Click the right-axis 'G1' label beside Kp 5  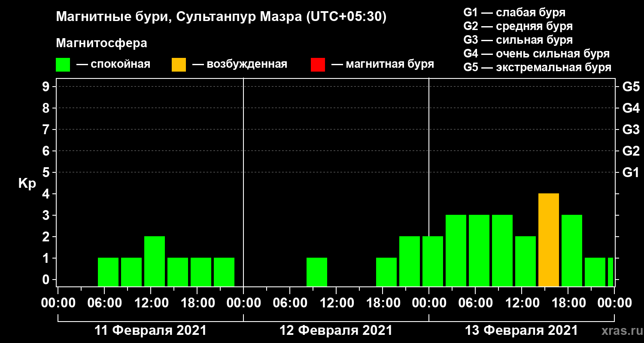pos(631,172)
